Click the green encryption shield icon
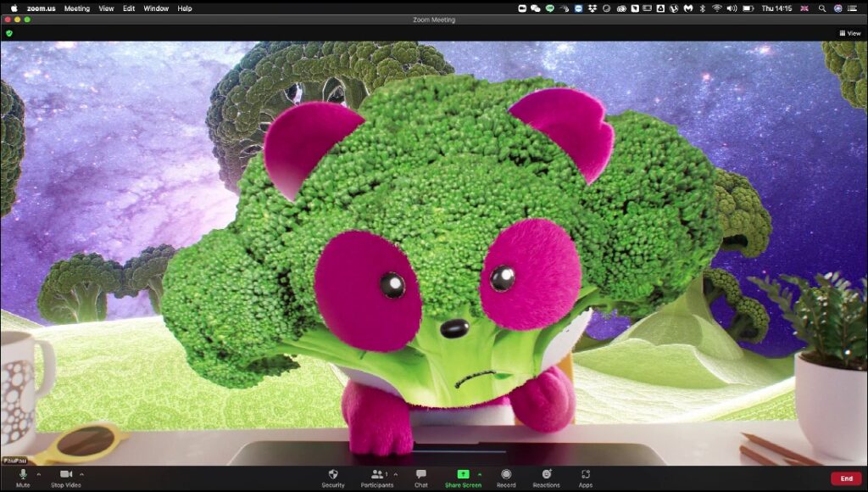 point(8,33)
